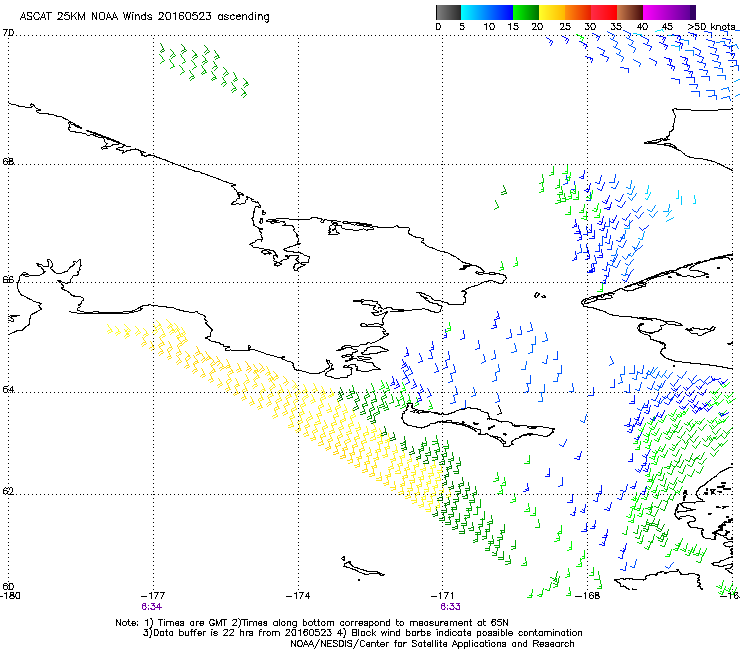Click the longitude label '-174'
This screenshot has width=740, height=650.
(298, 596)
